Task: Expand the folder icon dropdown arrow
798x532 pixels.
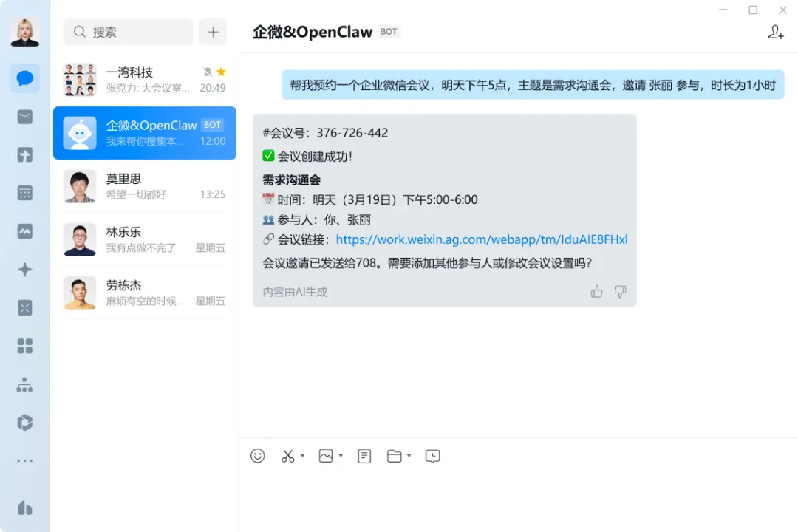Action: pos(409,455)
